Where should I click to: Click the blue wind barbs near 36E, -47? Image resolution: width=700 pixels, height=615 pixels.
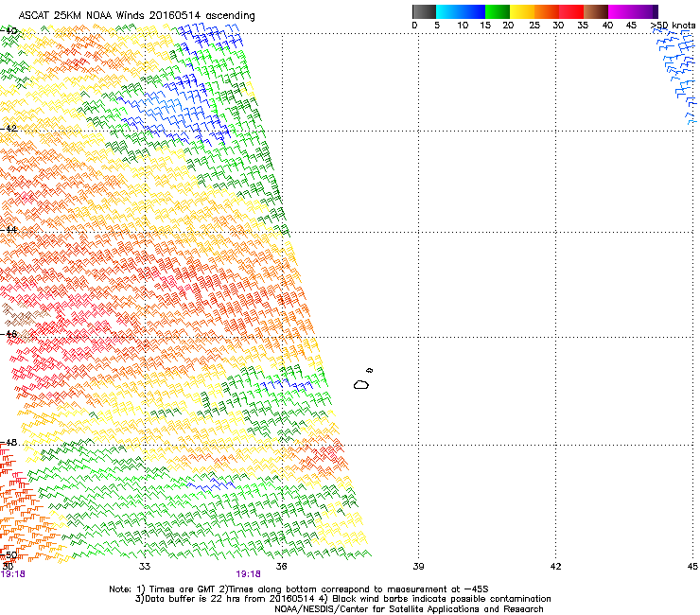click(x=286, y=384)
